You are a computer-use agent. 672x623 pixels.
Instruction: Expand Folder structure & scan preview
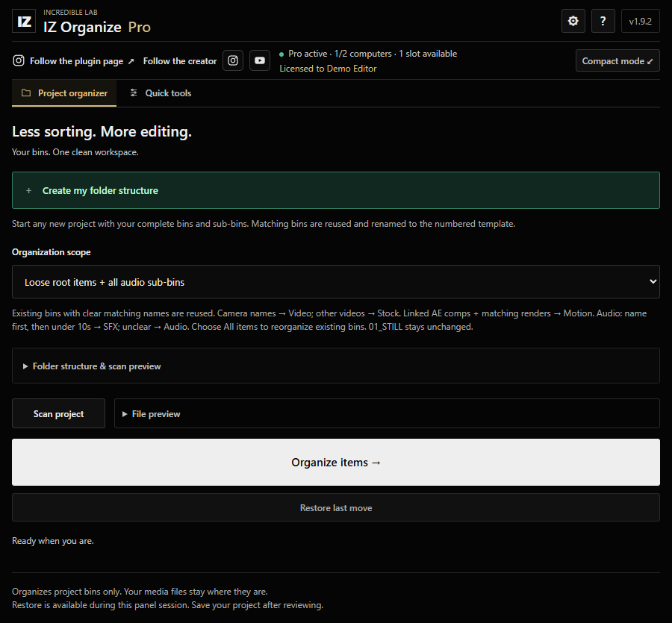(336, 366)
